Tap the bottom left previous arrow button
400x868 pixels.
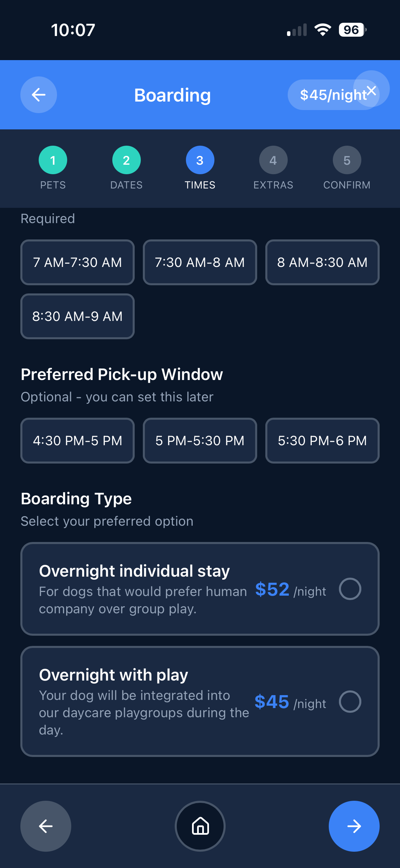46,826
